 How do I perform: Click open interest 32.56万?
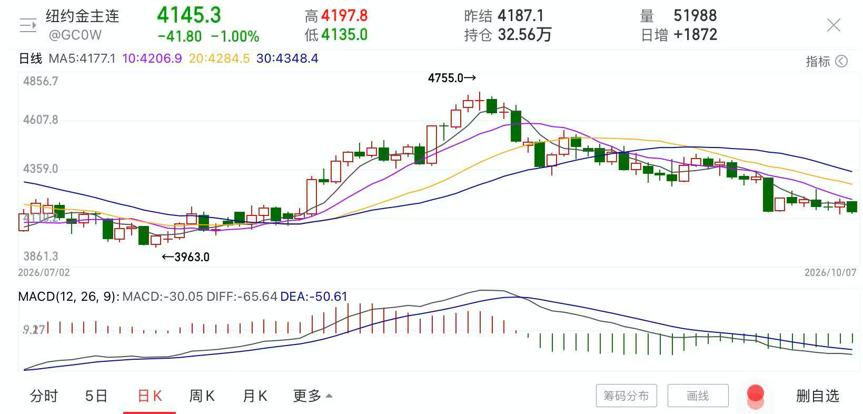(x=525, y=35)
